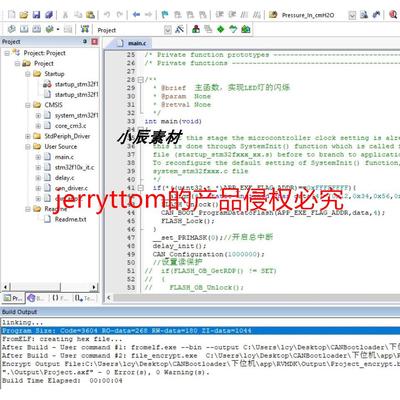Open the Batch Build dropdown arrow
Viewport: 400px width, 400px height.
(58, 30)
